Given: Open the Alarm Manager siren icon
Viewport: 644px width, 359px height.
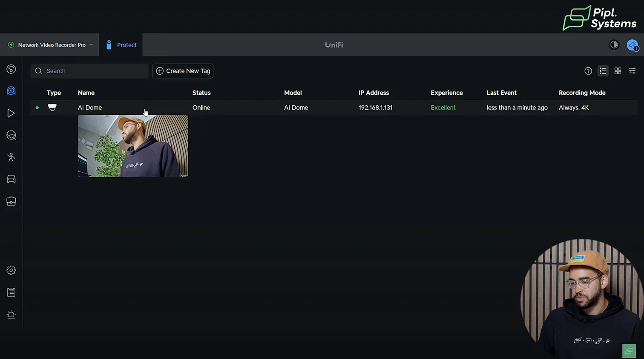Looking at the screenshot, I should point(11,315).
